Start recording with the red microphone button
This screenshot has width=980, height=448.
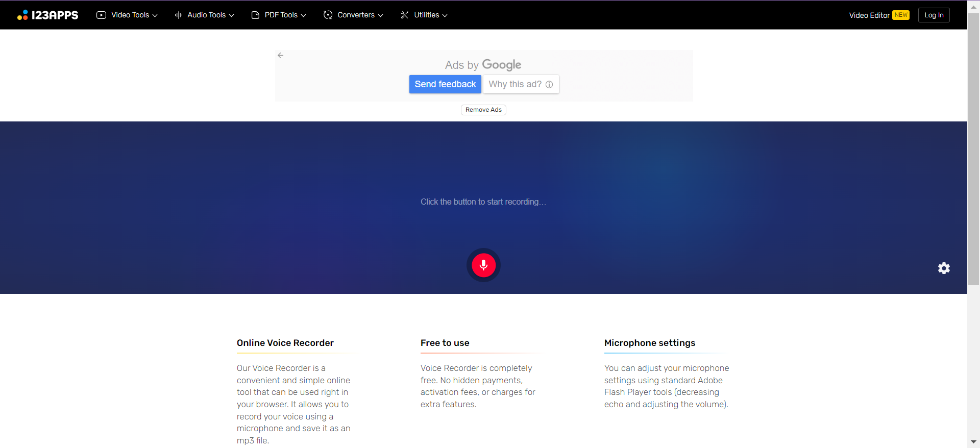click(483, 265)
